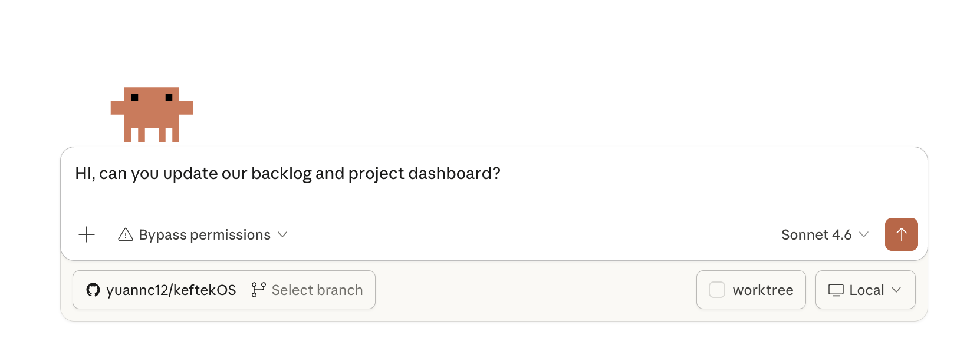The height and width of the screenshot is (338, 980).
Task: Tick the worktree checkbox
Action: pos(717,290)
